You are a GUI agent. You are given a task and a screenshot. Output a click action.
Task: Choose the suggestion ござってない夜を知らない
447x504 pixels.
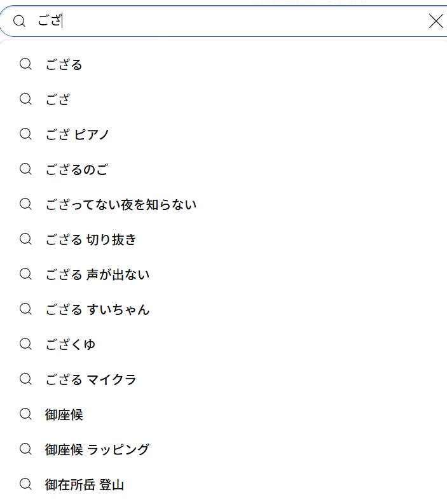(224, 204)
